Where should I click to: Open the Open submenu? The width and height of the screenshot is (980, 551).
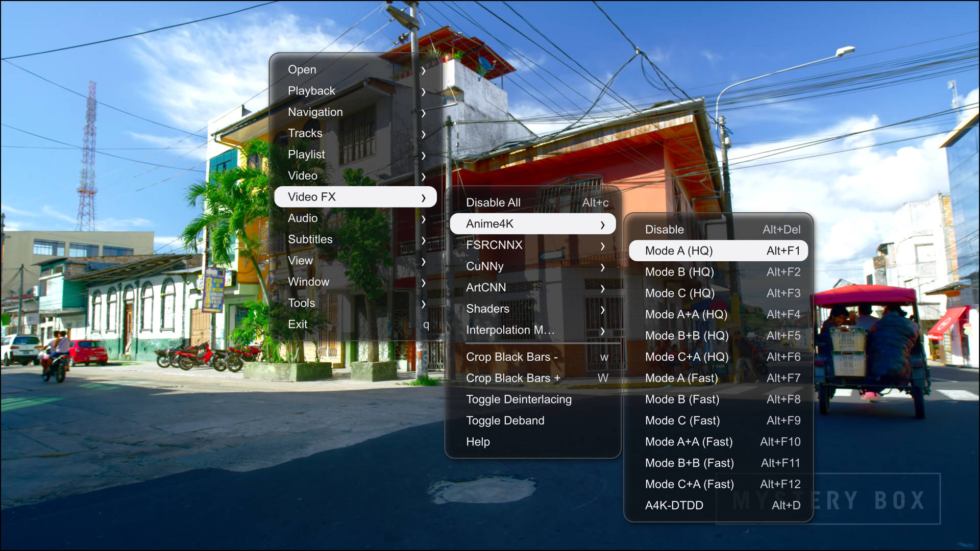pos(355,69)
